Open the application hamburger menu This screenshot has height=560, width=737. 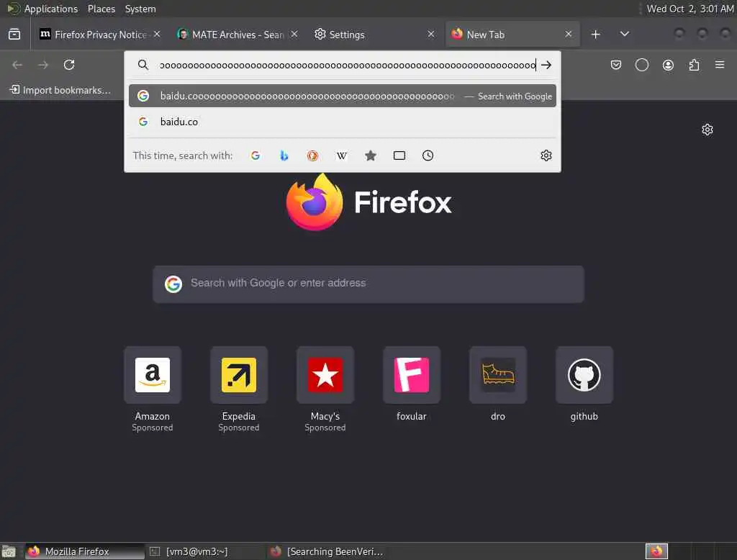pyautogui.click(x=720, y=64)
